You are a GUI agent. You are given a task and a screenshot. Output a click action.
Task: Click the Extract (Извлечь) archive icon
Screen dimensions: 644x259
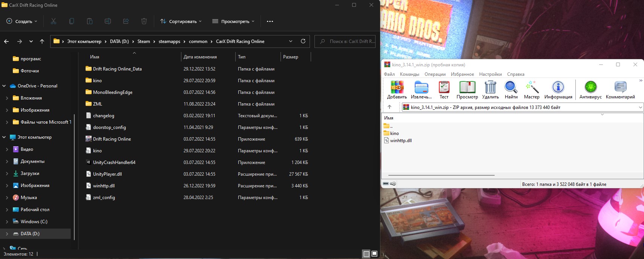tap(422, 87)
